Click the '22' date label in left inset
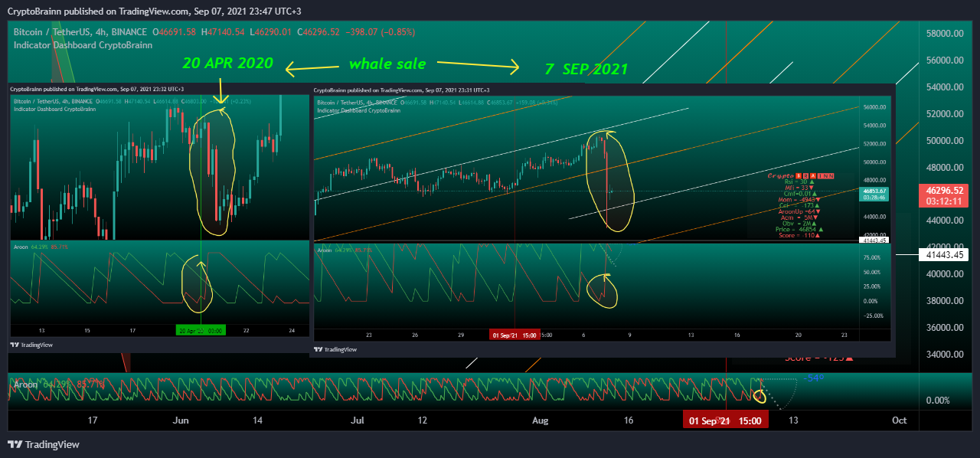The width and height of the screenshot is (980, 458). [x=246, y=330]
